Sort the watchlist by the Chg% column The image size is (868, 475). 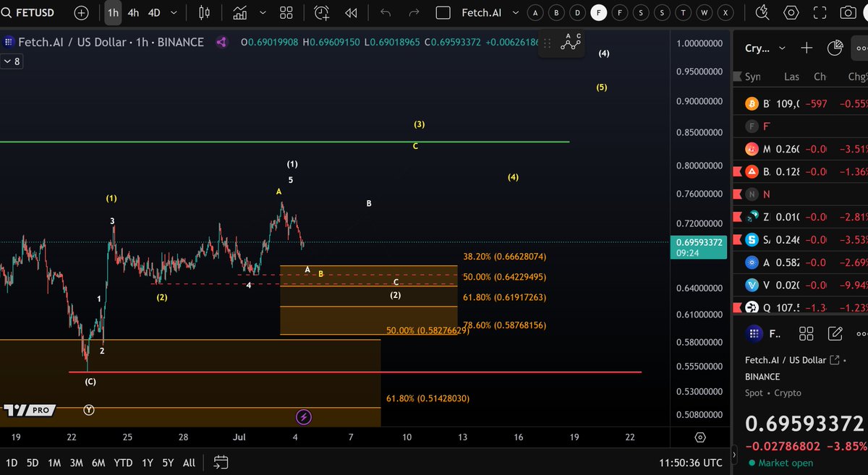[857, 77]
